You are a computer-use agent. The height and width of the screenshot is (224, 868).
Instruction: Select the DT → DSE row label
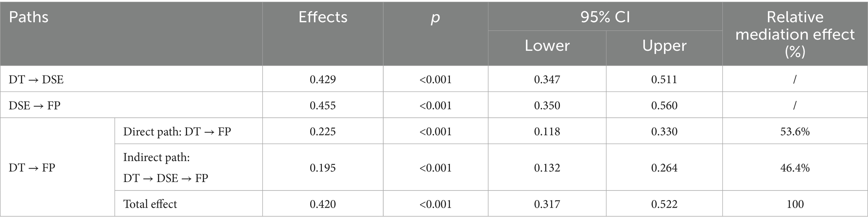click(x=36, y=80)
